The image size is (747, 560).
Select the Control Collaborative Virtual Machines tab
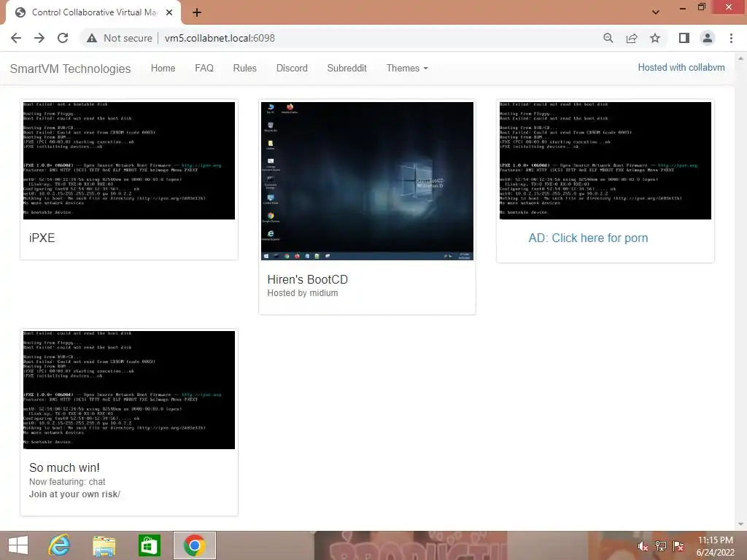coord(93,12)
